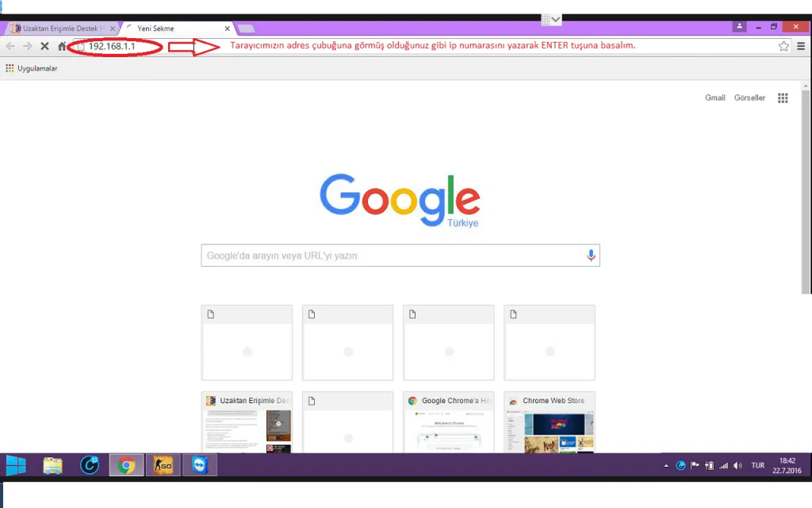The height and width of the screenshot is (508, 812).
Task: Open the Chrome hamburger menu
Action: pos(801,47)
